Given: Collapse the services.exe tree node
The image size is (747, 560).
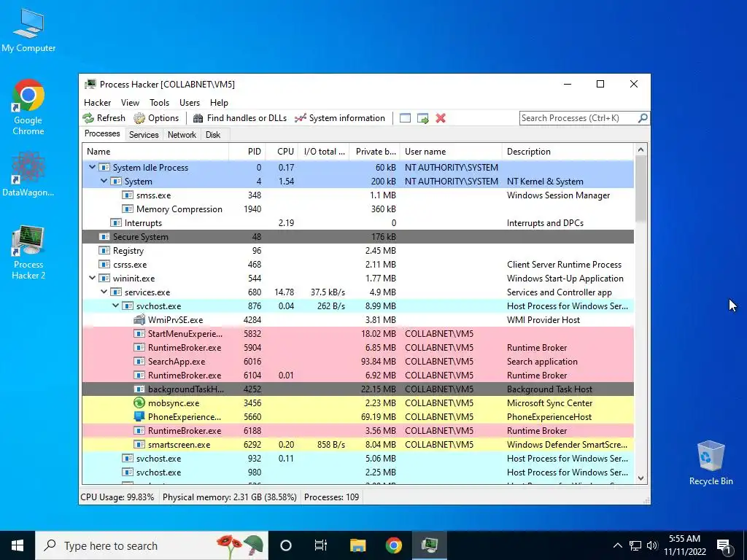Looking at the screenshot, I should click(104, 292).
